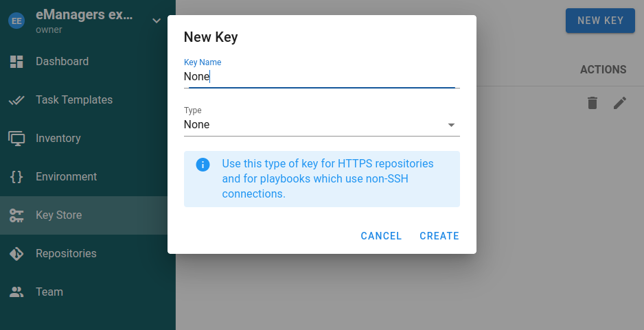Image resolution: width=644 pixels, height=330 pixels.
Task: Click the Inventory monitor icon
Action: (x=16, y=139)
